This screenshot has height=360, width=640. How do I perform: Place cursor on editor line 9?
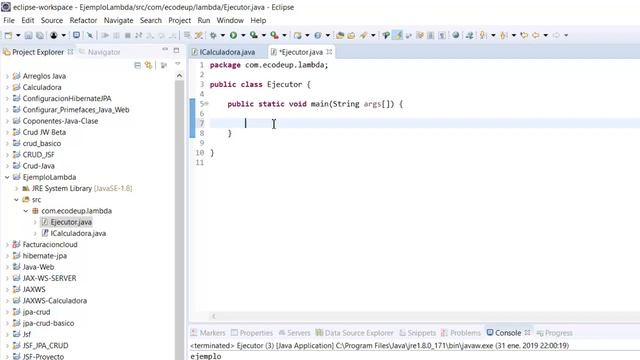click(424, 143)
